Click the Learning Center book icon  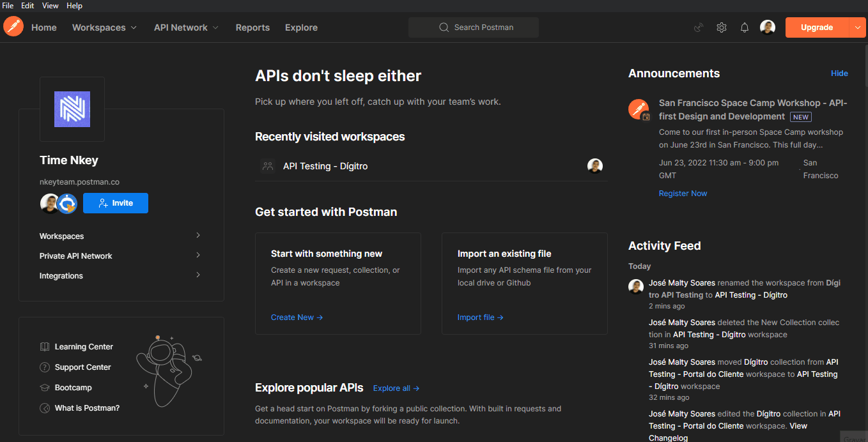(x=45, y=347)
